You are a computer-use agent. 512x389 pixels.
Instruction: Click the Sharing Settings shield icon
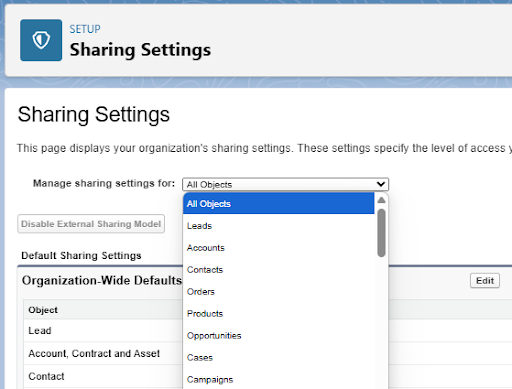pyautogui.click(x=41, y=40)
